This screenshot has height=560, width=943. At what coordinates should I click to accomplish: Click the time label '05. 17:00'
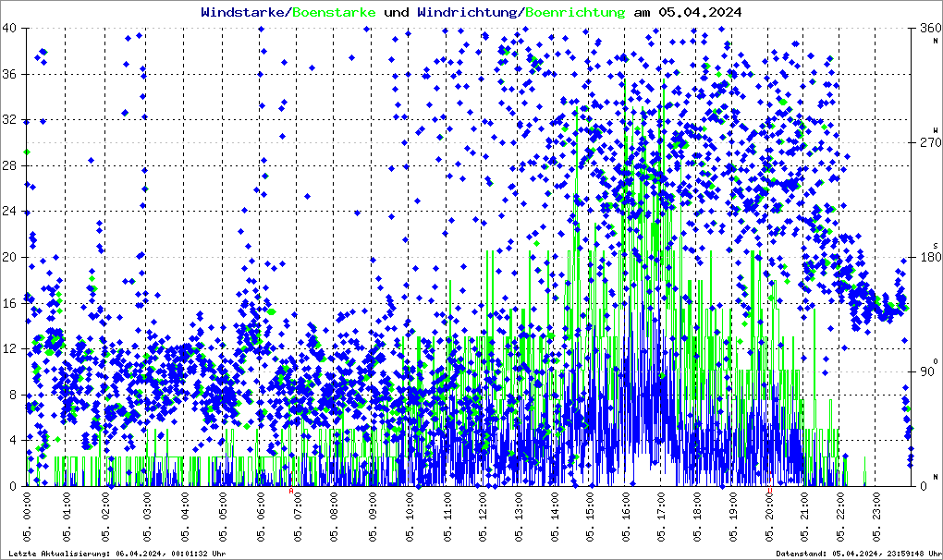pos(662,517)
